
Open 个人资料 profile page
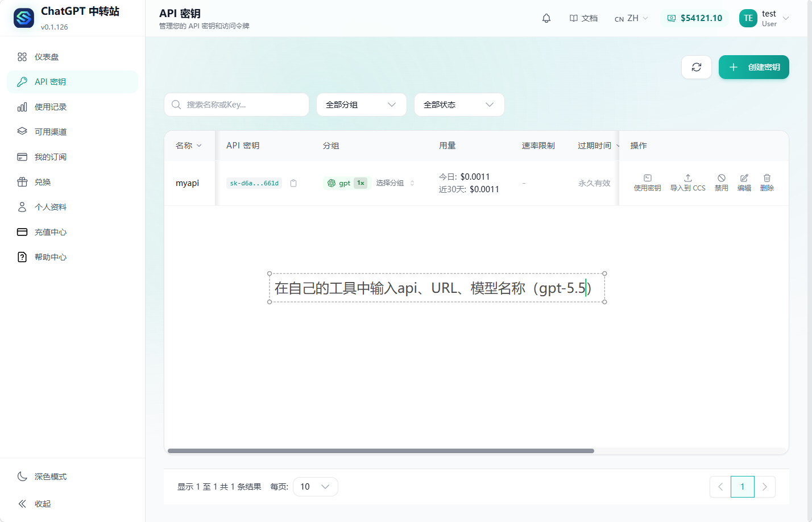pos(73,207)
